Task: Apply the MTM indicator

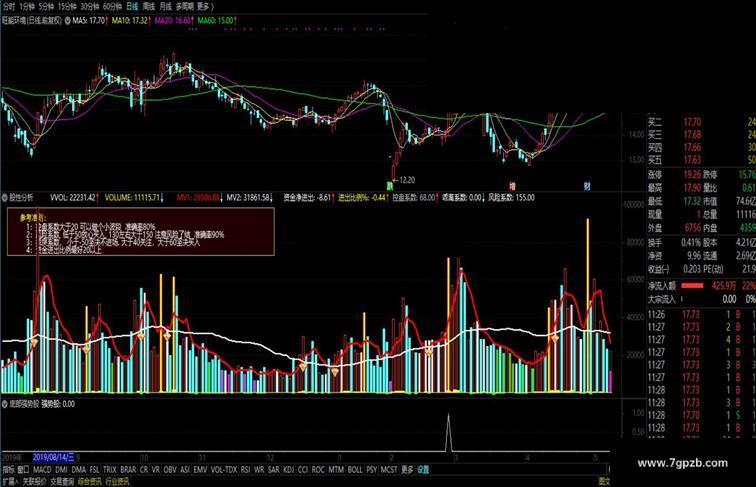Action: 336,469
